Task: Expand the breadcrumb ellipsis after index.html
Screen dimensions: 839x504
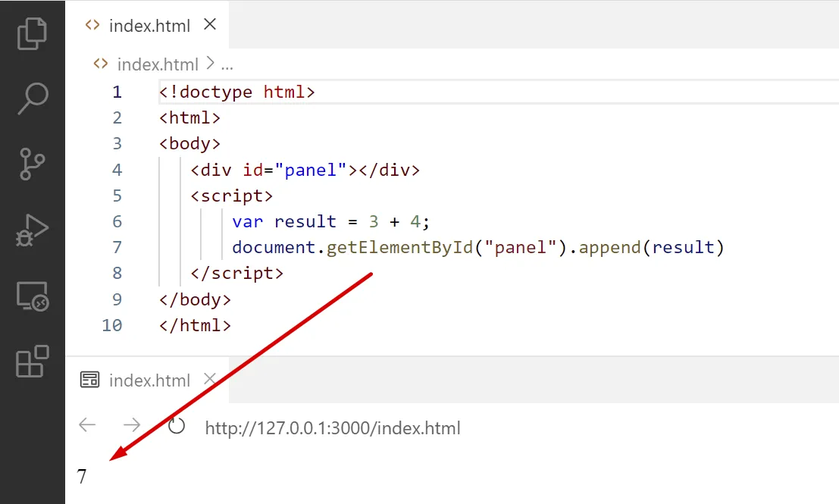Action: click(x=226, y=64)
